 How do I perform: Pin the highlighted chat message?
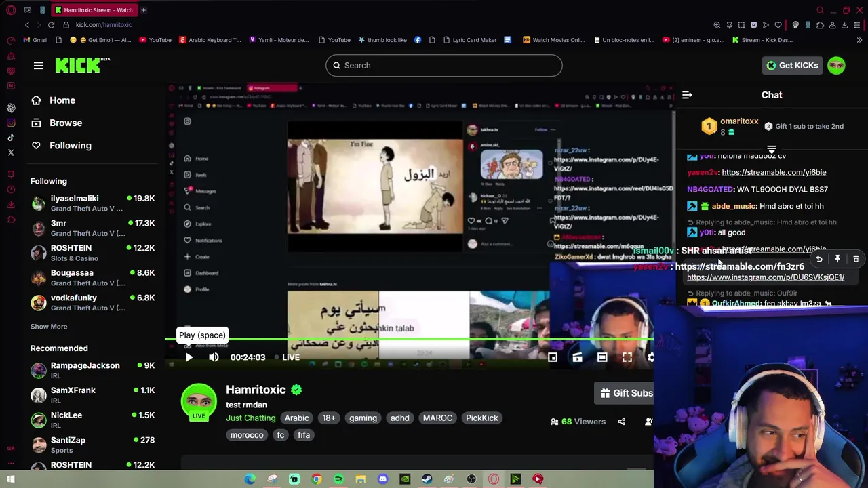837,259
